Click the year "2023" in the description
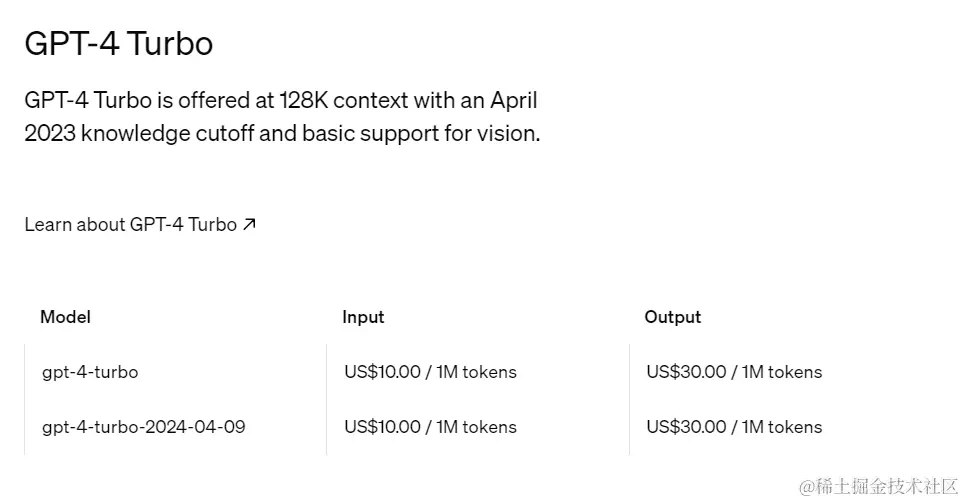The image size is (965, 503). [x=50, y=133]
